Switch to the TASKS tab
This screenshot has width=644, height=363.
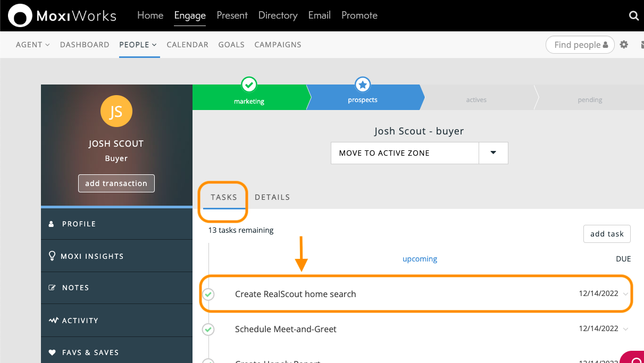click(x=224, y=197)
